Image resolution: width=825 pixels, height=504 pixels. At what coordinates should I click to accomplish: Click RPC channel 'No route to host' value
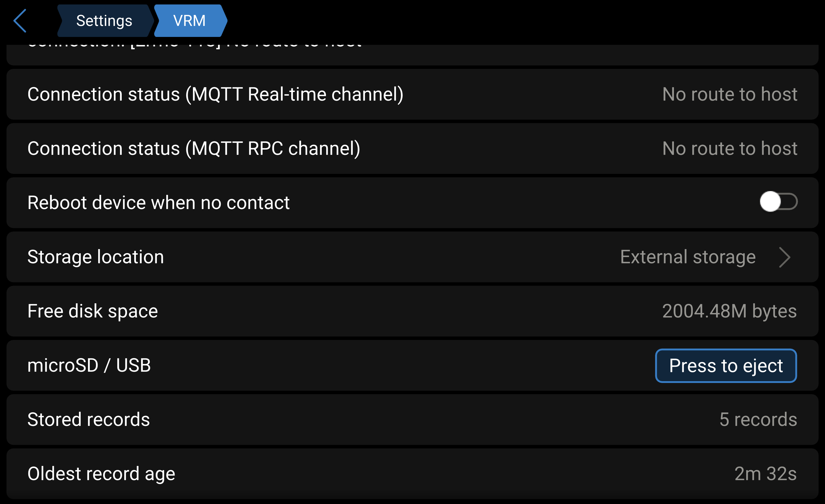pos(730,149)
